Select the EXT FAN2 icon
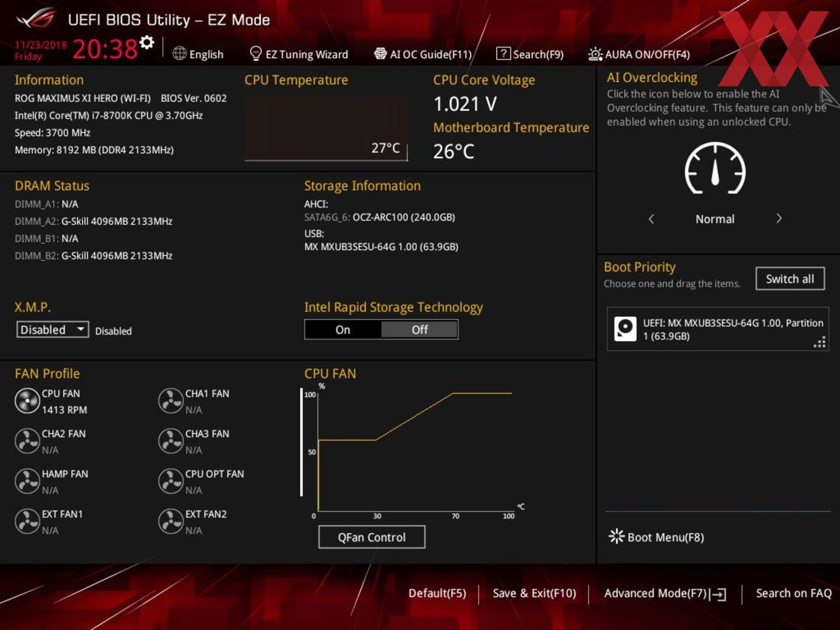The height and width of the screenshot is (630, 840). [x=170, y=521]
